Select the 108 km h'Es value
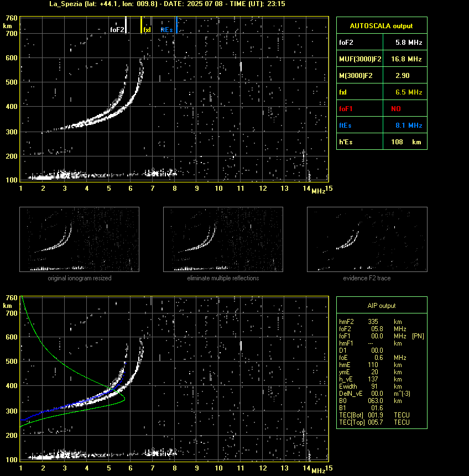The height and width of the screenshot is (476, 469). (406, 142)
